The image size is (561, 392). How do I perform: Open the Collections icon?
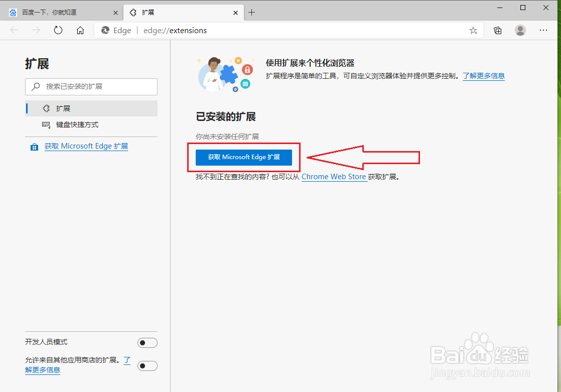pyautogui.click(x=498, y=31)
